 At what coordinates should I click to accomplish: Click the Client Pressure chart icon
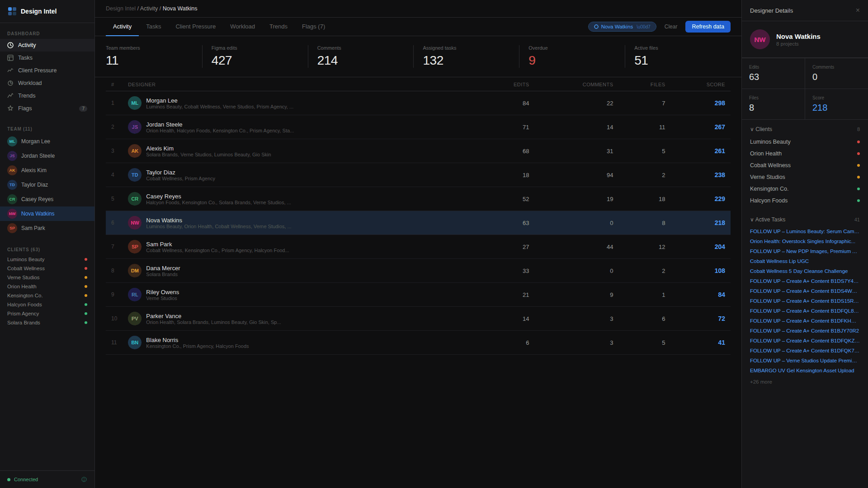[10, 70]
